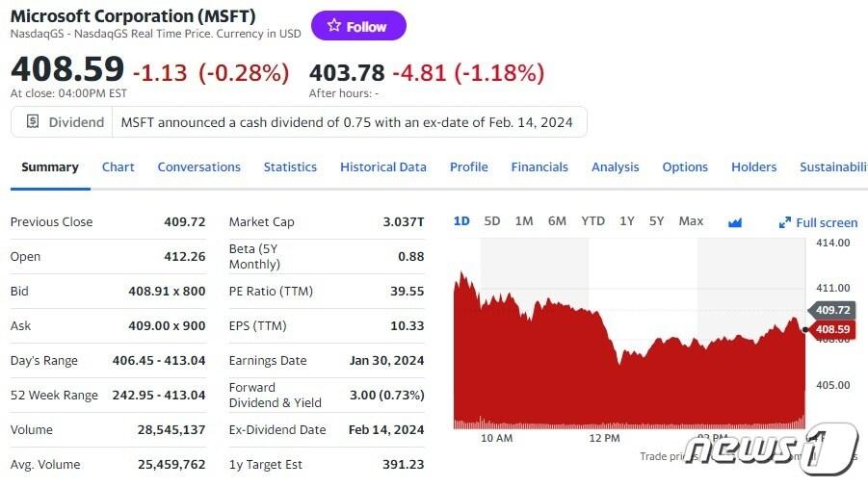
Task: Select the 6M chart range
Action: pos(557,221)
